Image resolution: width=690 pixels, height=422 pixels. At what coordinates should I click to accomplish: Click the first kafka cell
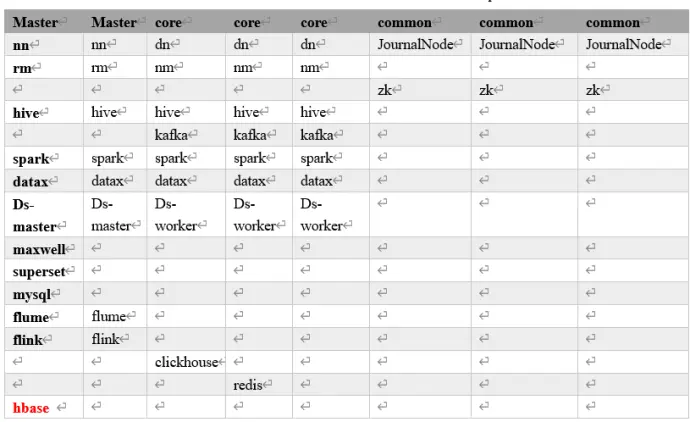point(186,135)
